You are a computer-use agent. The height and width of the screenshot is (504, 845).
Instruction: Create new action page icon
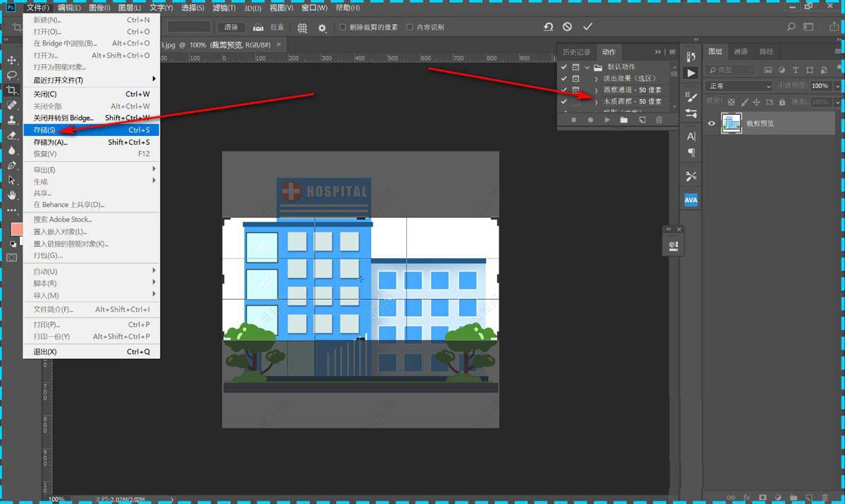tap(641, 120)
